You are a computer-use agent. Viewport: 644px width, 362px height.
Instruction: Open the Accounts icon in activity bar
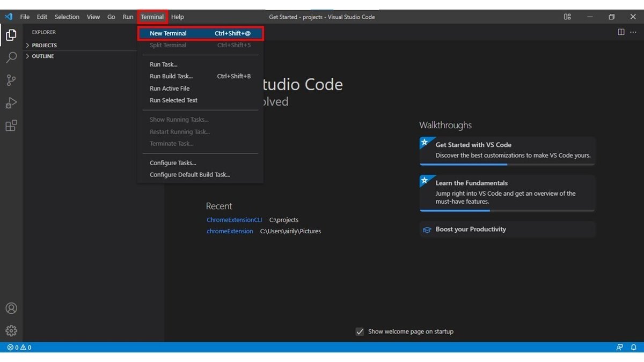(11, 308)
